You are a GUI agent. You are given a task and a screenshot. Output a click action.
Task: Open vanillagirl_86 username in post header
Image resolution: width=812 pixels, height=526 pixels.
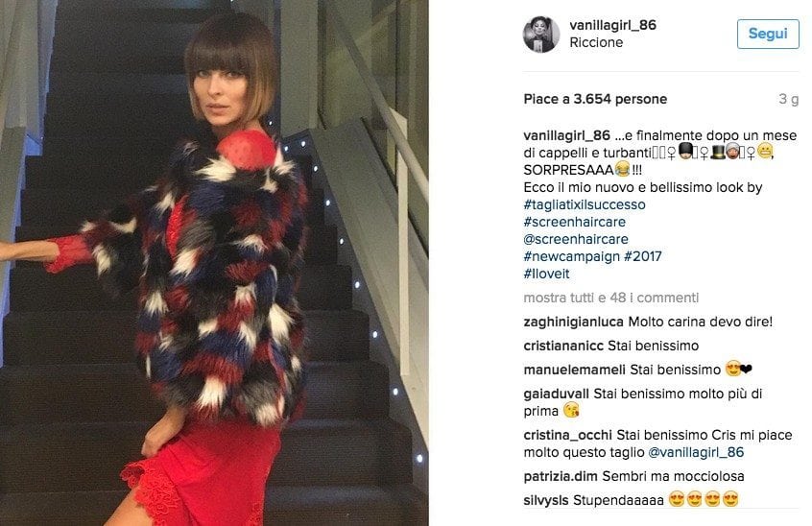(x=612, y=25)
